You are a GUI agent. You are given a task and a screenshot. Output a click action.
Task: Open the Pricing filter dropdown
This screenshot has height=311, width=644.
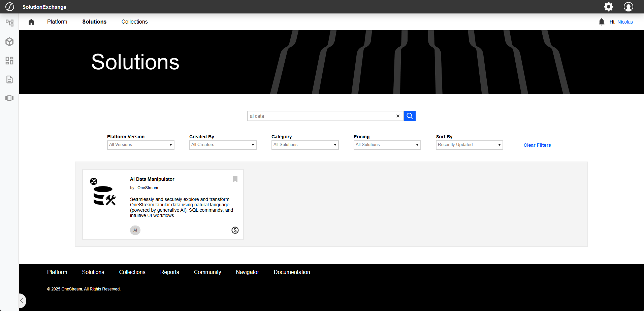(387, 145)
